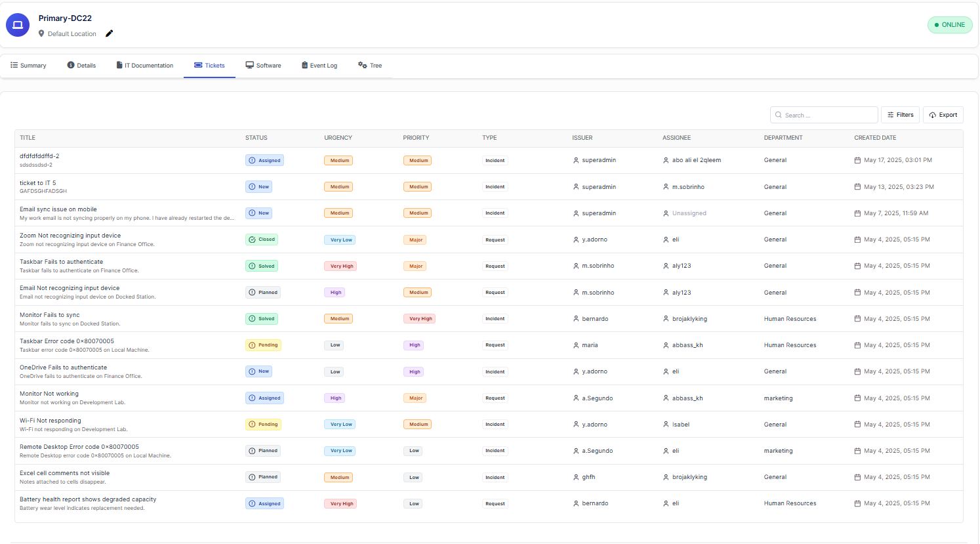980x544 pixels.
Task: Click assignee abbass_kh on Taskbar Error ticket
Action: 687,345
